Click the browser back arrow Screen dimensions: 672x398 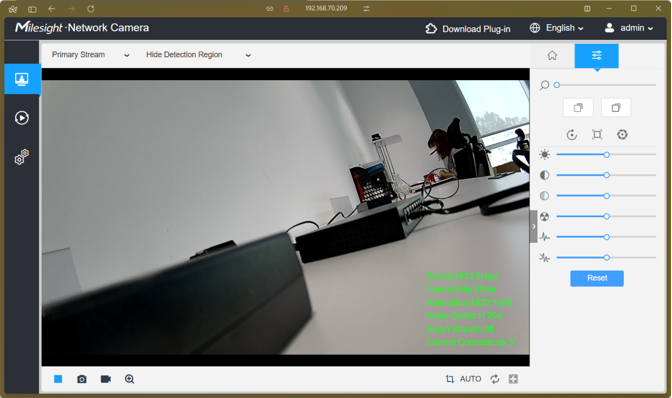(52, 9)
